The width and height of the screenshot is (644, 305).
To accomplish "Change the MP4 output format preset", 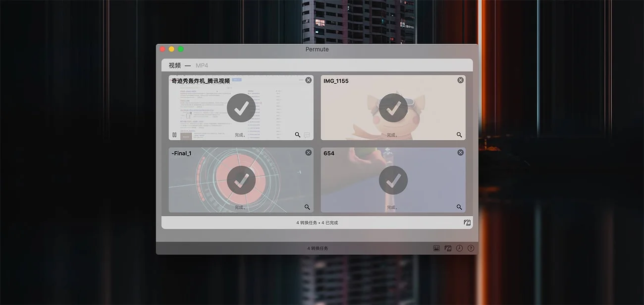I will coord(202,65).
